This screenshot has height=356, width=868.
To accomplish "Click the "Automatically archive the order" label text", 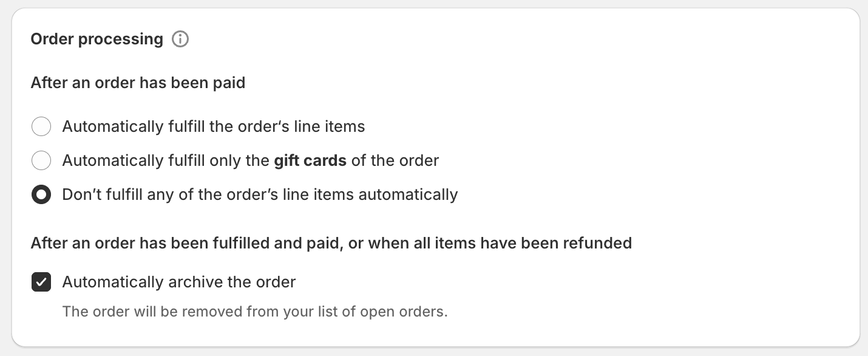I will click(x=179, y=282).
